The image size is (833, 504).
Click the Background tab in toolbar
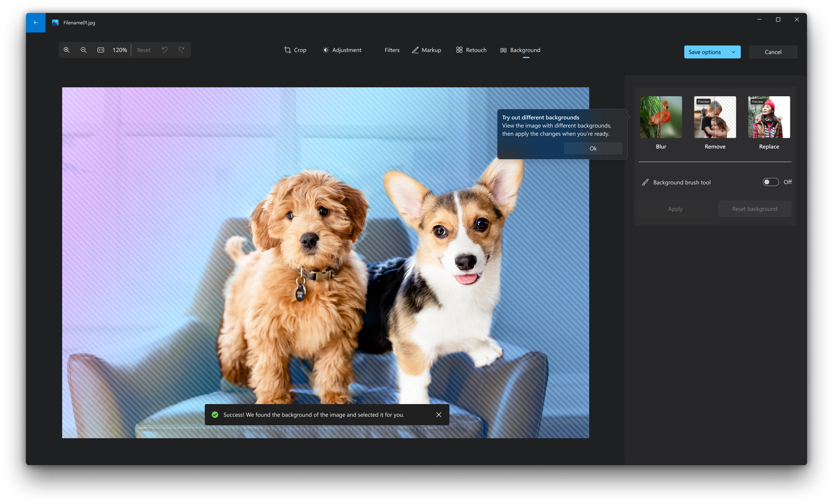coord(519,49)
